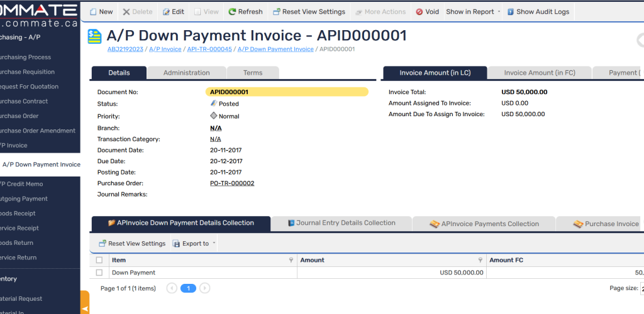644x314 pixels.
Task: Open Request For Quotation in sidebar
Action: (x=29, y=87)
